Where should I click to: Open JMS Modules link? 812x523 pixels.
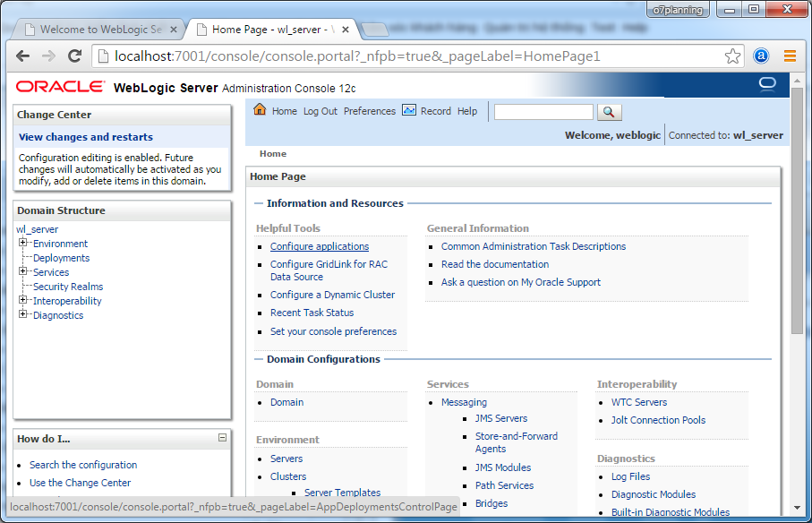[503, 467]
